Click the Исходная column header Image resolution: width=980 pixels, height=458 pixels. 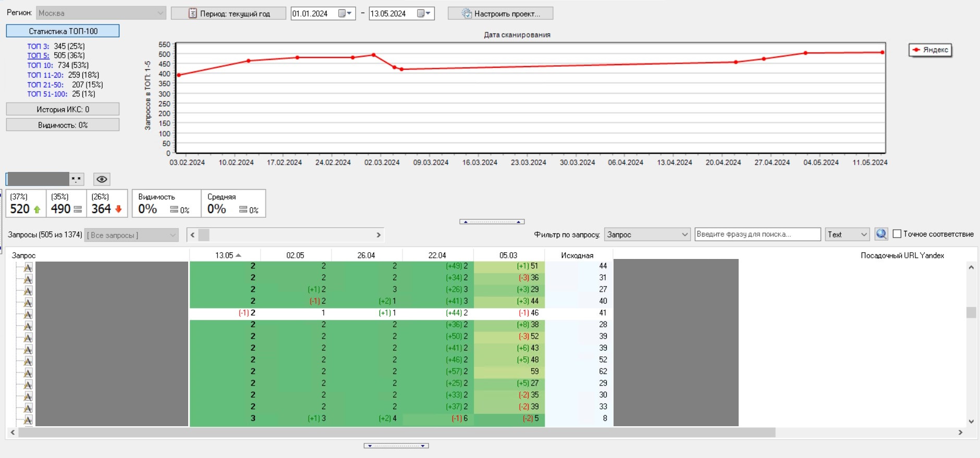577,255
